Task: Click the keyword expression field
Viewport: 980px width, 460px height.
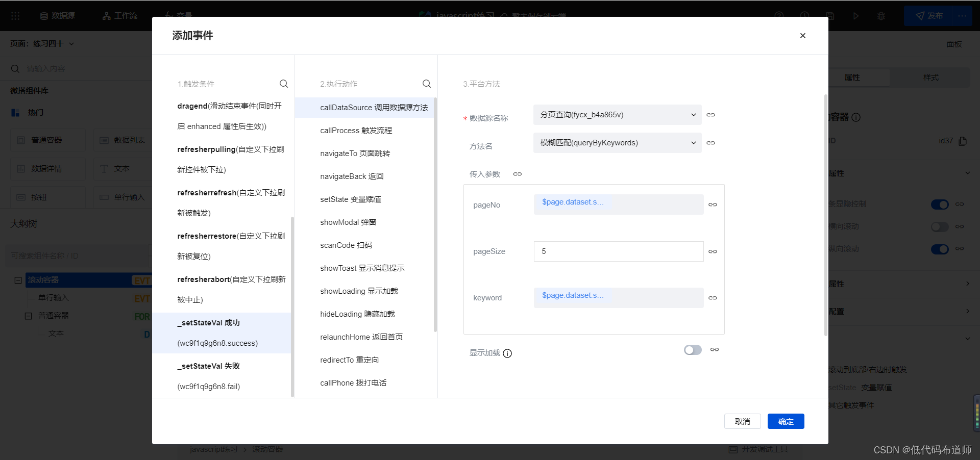Action: click(619, 298)
